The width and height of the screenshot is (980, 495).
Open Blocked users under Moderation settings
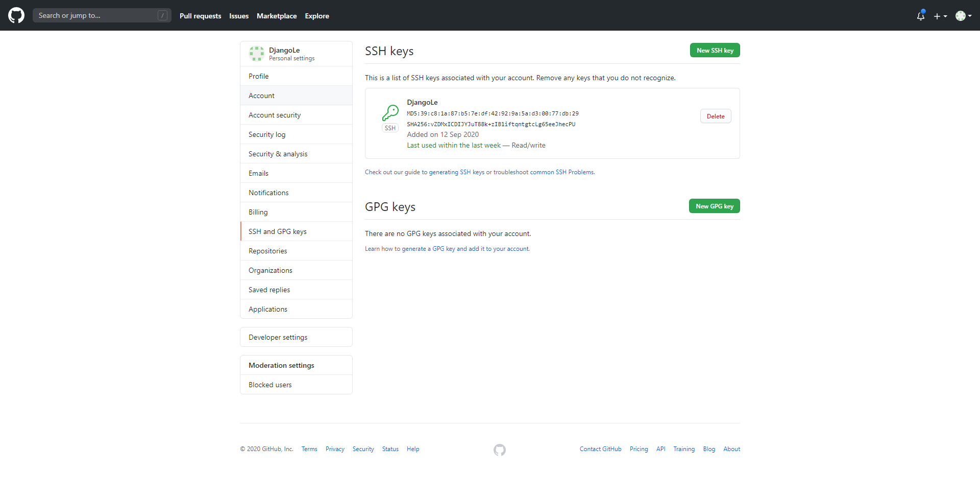pos(296,385)
